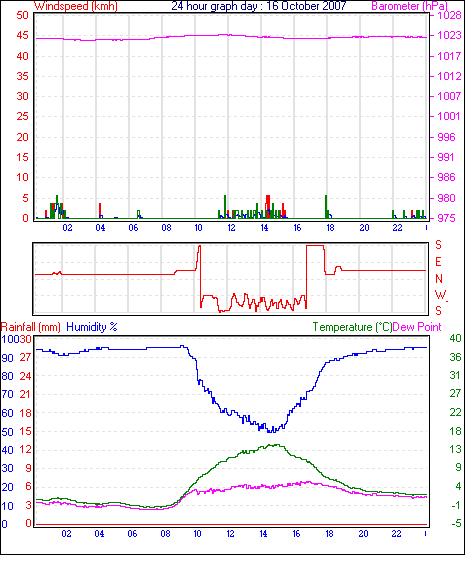
Task: Click the 25 windspeed axis value
Action: [x=22, y=116]
